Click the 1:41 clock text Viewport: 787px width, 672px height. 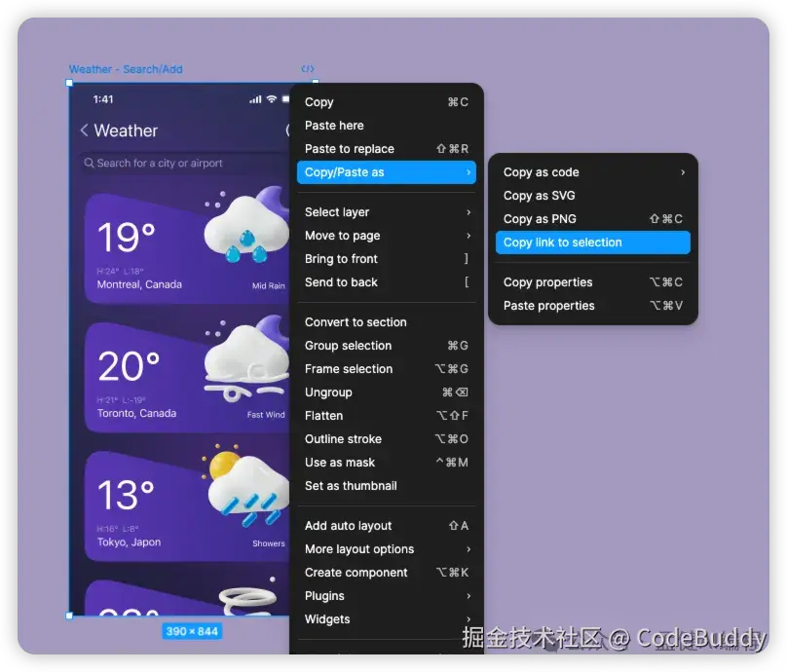103,99
